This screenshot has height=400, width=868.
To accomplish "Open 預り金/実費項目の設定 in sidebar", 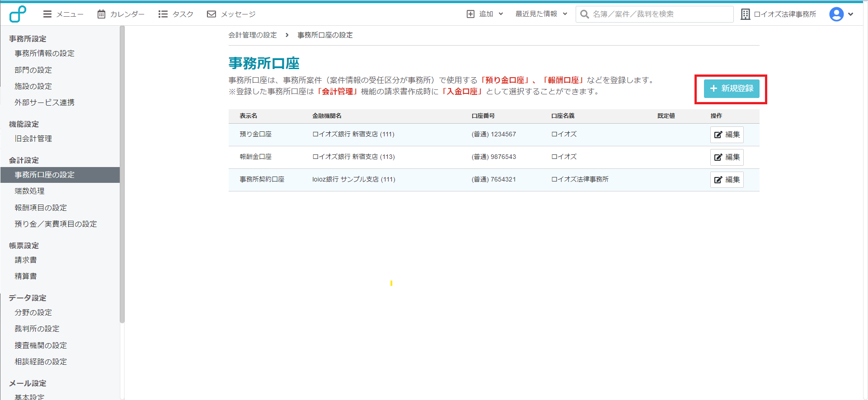I will [56, 224].
